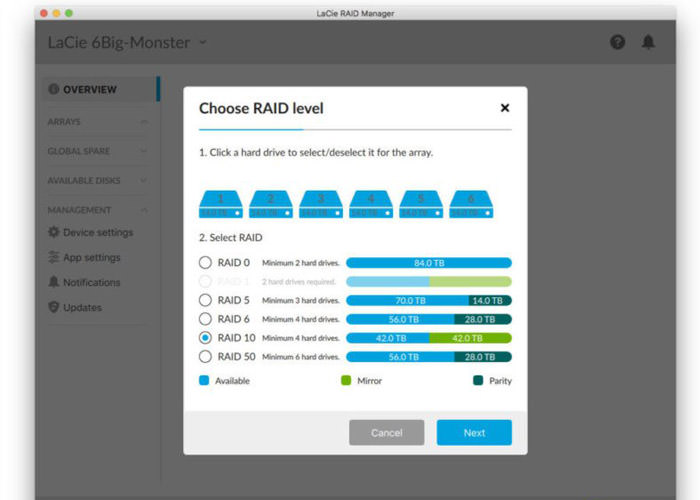Click the Next button
The width and height of the screenshot is (700, 500).
tap(474, 432)
